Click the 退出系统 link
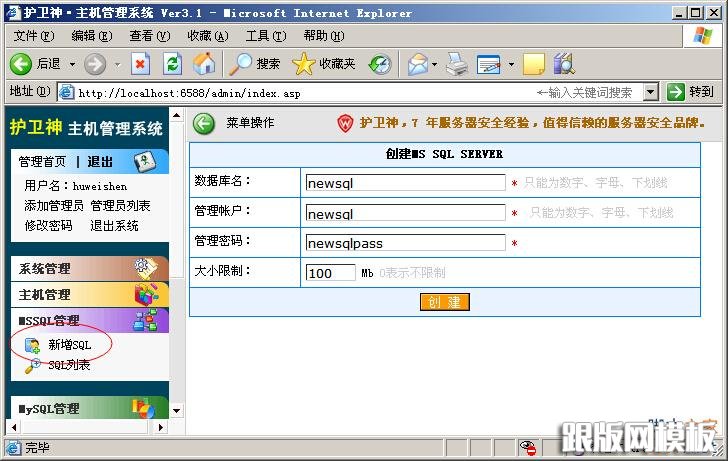The image size is (728, 461). click(x=114, y=226)
